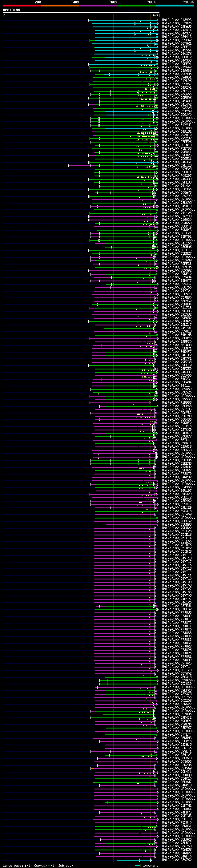This screenshot has height=868, width=197.
Task: Click the white query sequence bar
Action: (x=81, y=13)
